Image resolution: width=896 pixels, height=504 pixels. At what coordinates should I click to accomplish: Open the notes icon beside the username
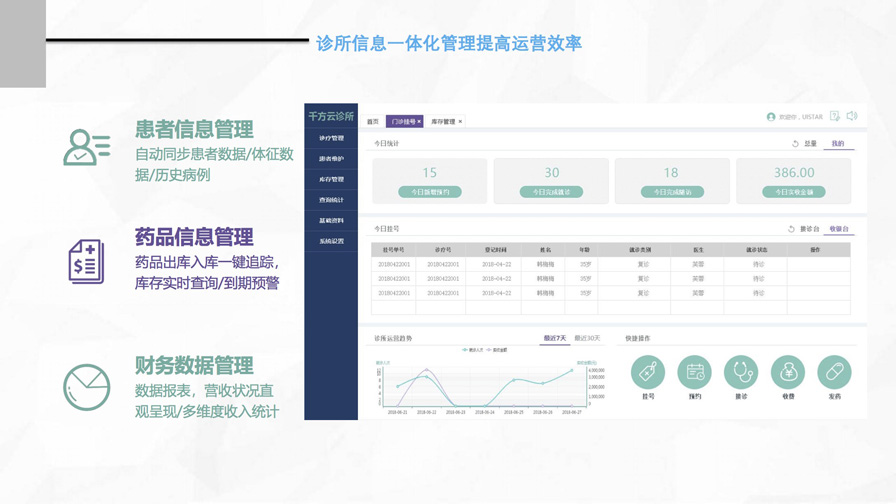[835, 116]
